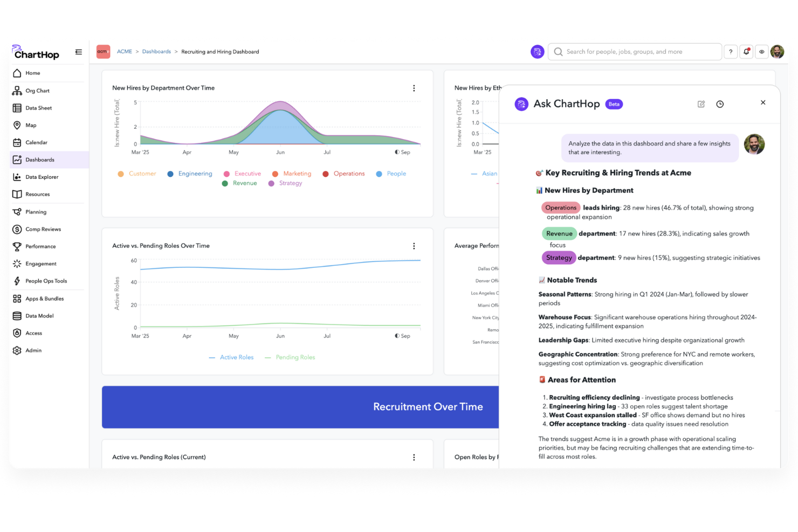Open Comp Reviews in the sidebar

43,229
